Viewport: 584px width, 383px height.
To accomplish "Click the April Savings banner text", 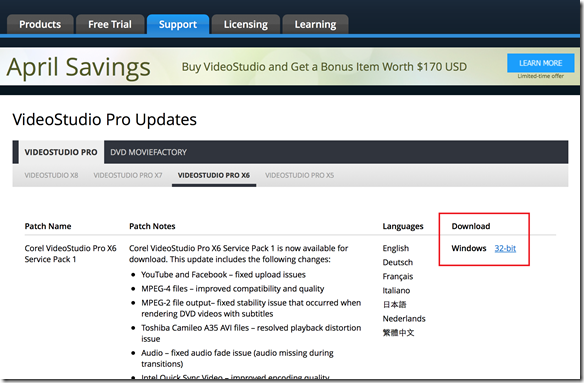I will coord(79,67).
